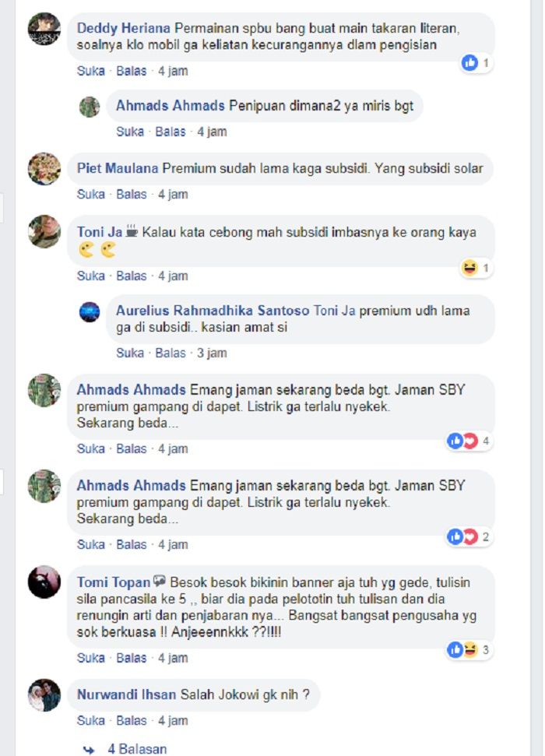Open Toni Ja mention in Aurelius's reply
The width and height of the screenshot is (545, 756).
click(334, 311)
